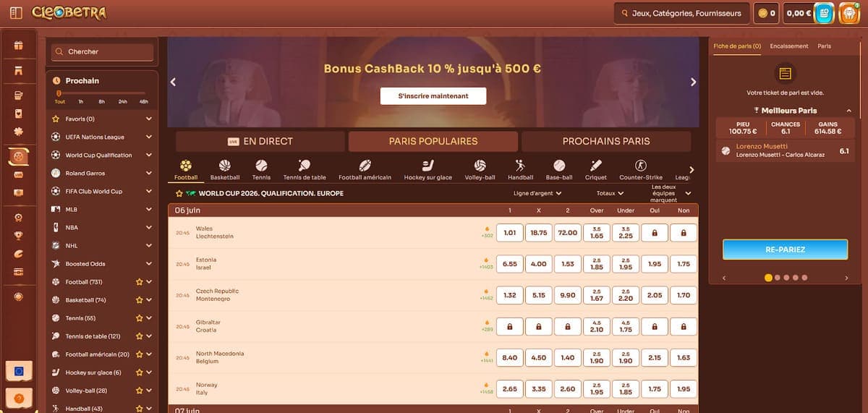Favorite the World Cup 2026 Qualification league star
Viewport: 868px width, 413px height.
point(179,194)
